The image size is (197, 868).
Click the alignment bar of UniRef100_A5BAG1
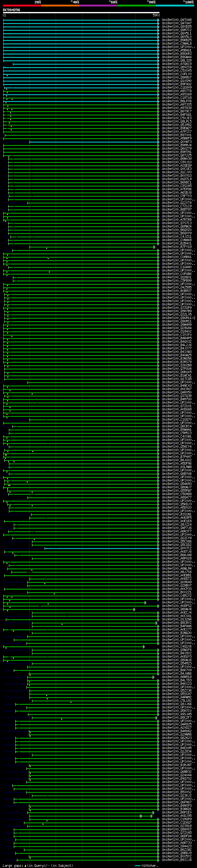tap(81, 50)
